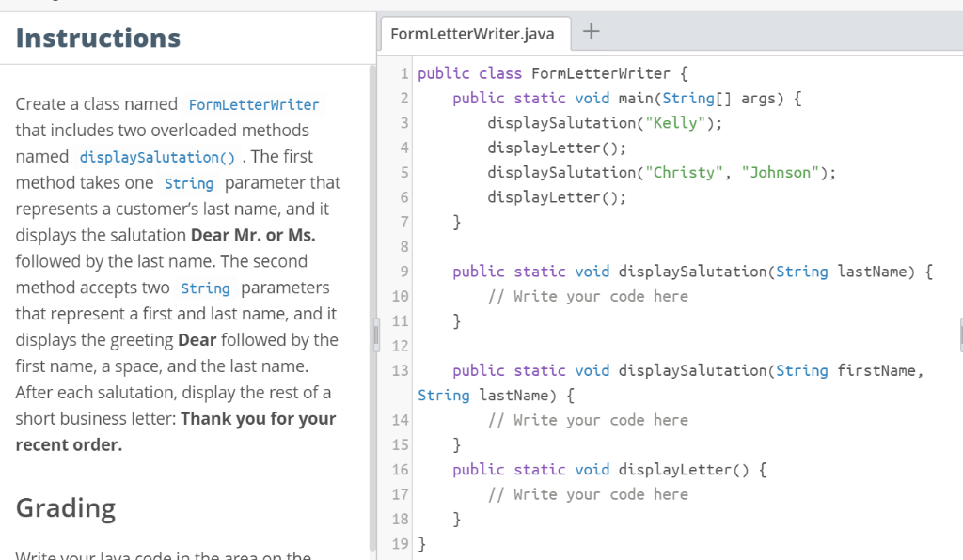
Task: Click the displayLetter() method signature on line 16
Action: tap(611, 469)
